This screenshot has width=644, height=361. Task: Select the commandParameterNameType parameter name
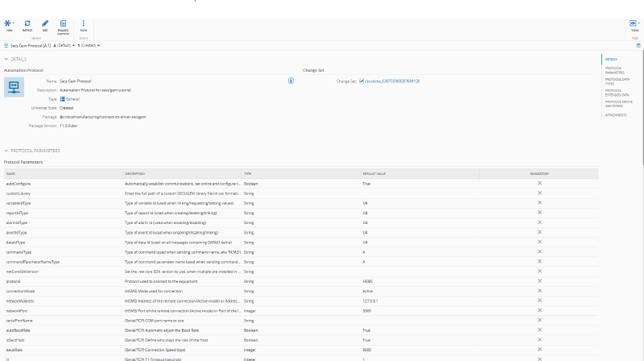(32, 262)
